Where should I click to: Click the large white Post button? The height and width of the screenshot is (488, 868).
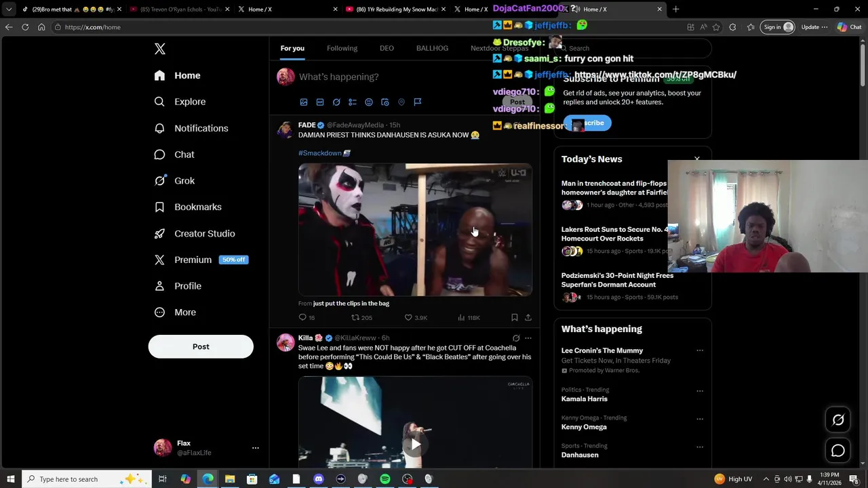(201, 346)
